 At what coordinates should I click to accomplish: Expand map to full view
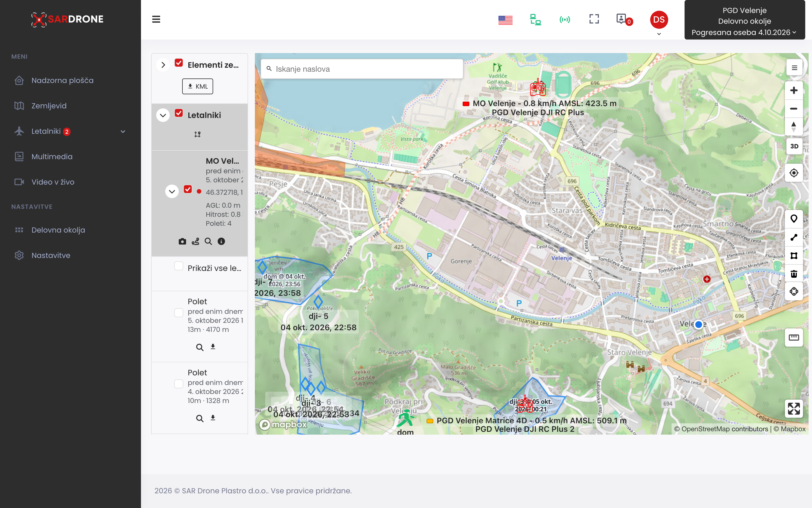coord(794,409)
